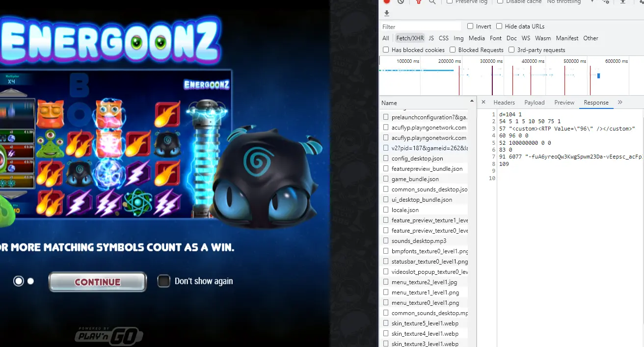Open the Response tab
Screen dimensions: 644x347
point(596,102)
